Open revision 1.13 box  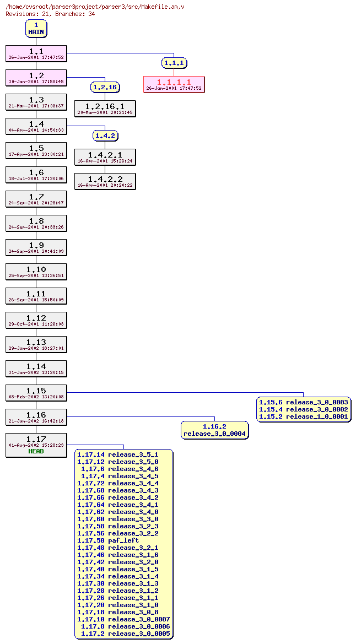point(36,345)
